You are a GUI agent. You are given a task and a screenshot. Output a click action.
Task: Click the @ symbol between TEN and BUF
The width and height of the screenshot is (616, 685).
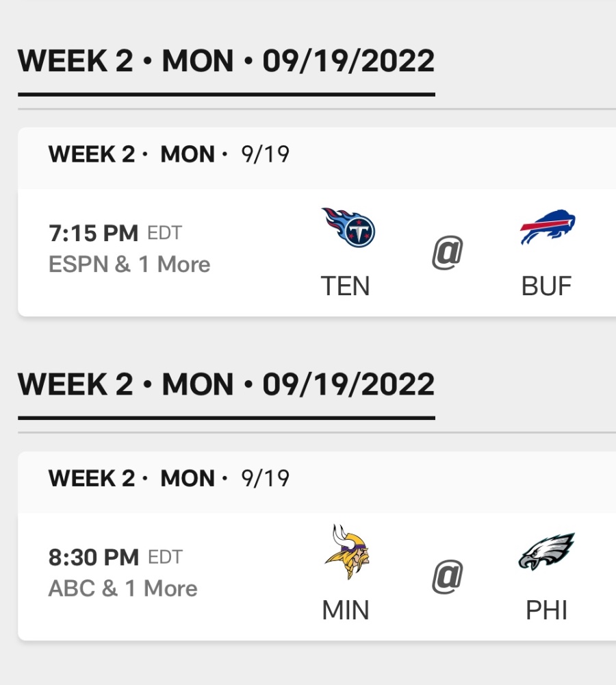[x=447, y=253]
